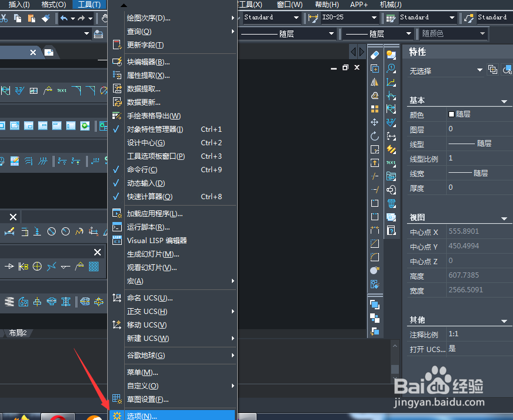
Task: Select the Zoom tool in the right toolbar
Action: tap(391, 68)
